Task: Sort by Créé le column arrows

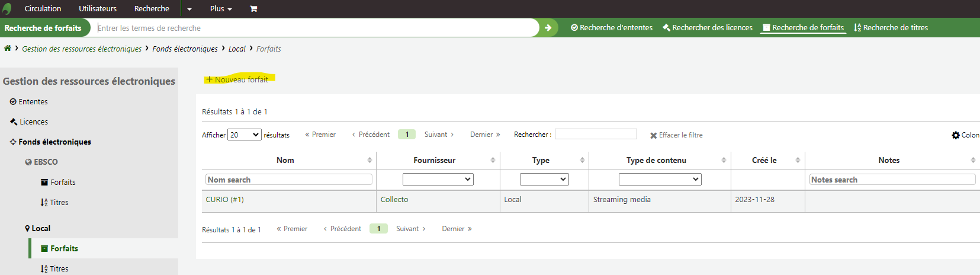Action: [798, 160]
